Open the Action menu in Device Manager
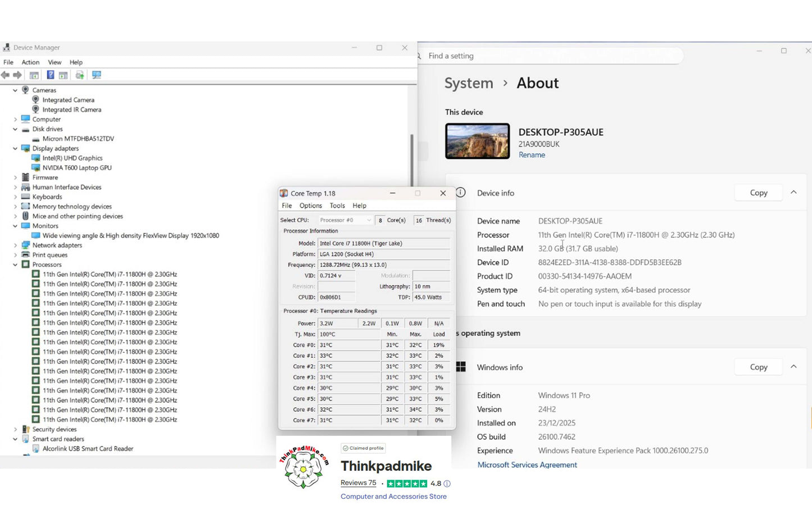This screenshot has height=510, width=812. [30, 62]
